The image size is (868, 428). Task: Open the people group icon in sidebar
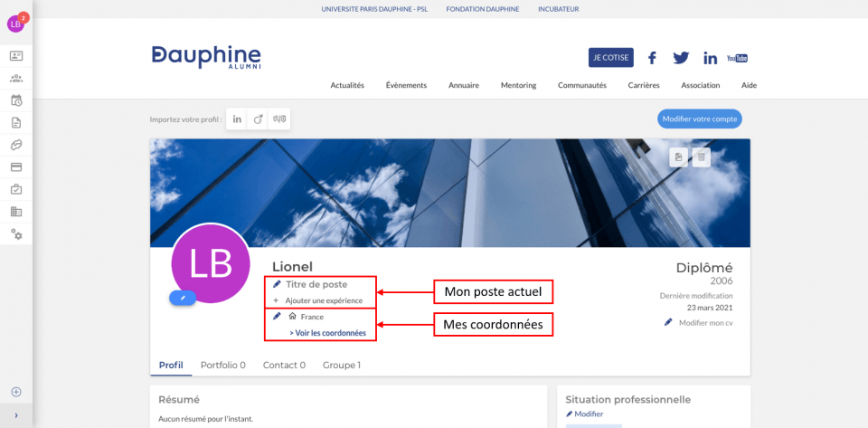[x=16, y=78]
